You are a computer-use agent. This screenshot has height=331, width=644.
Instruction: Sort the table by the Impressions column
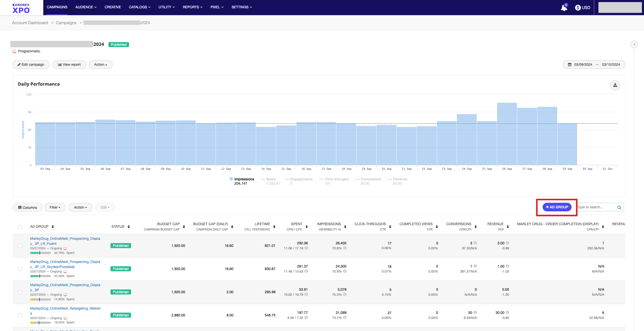345,226
